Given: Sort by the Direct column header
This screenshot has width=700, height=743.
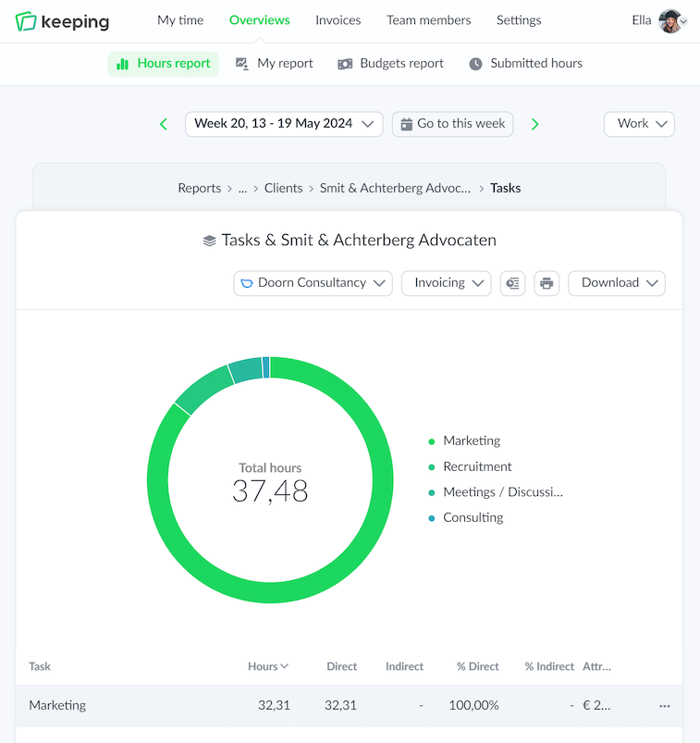Looking at the screenshot, I should (x=341, y=667).
